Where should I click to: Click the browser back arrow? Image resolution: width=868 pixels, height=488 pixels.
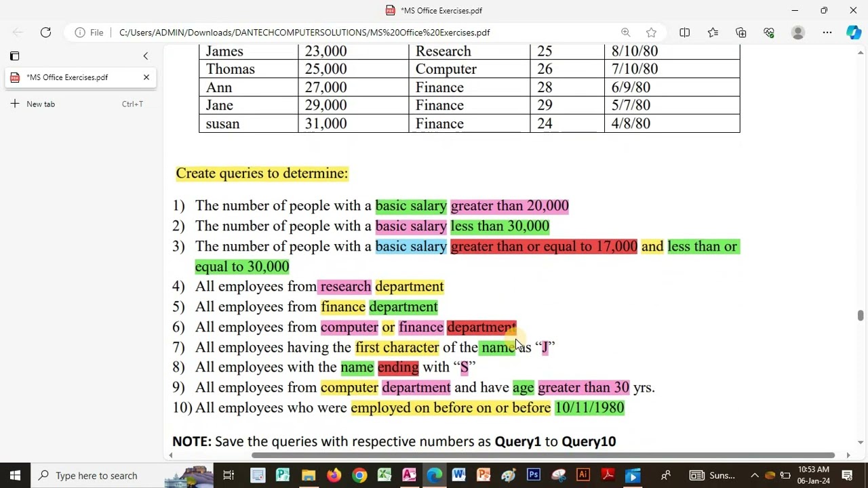pos(18,32)
